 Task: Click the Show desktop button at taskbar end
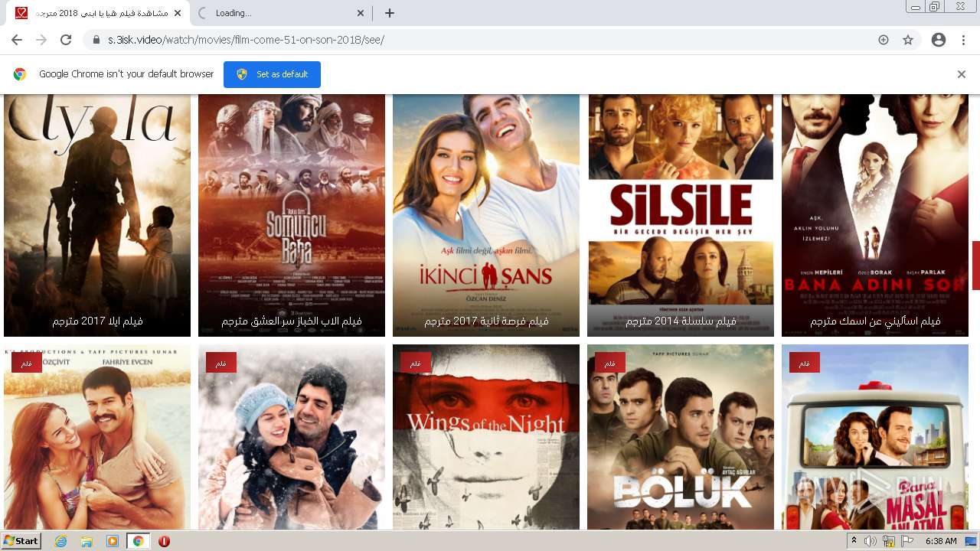(x=972, y=541)
